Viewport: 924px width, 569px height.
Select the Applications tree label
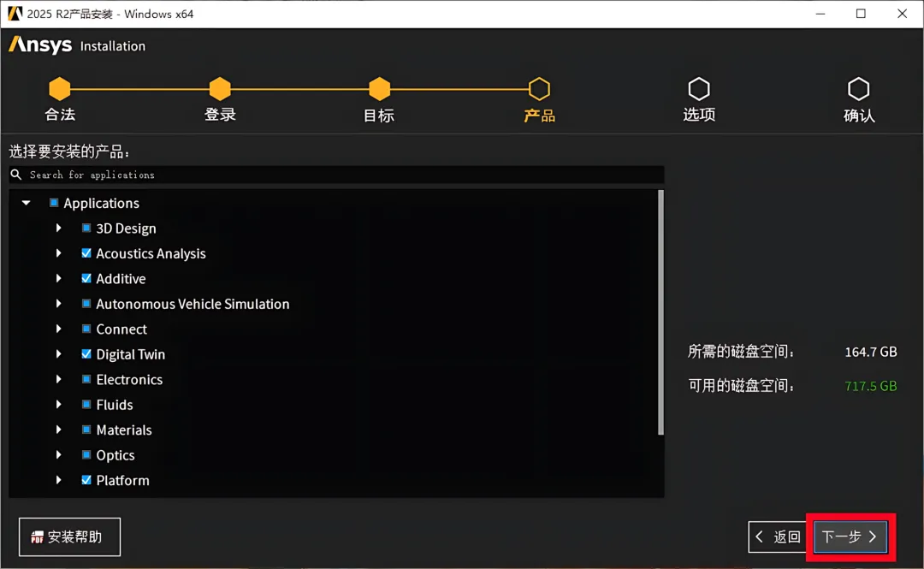point(101,203)
